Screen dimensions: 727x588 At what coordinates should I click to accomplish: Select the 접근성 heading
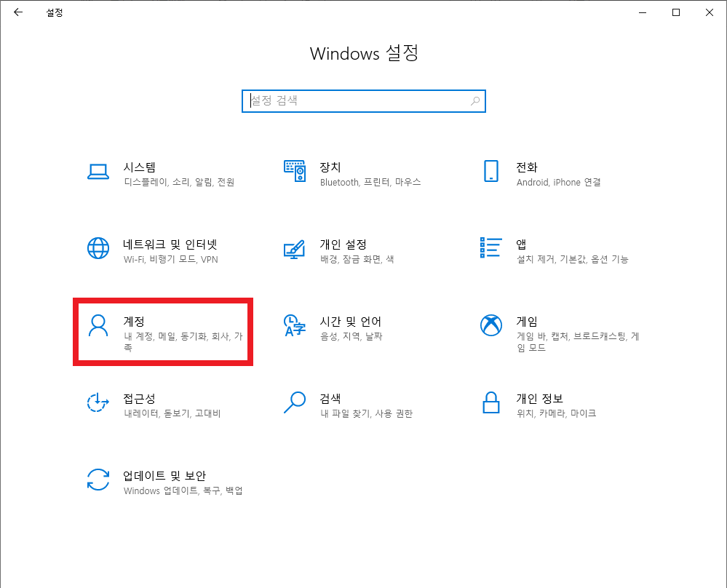click(139, 398)
